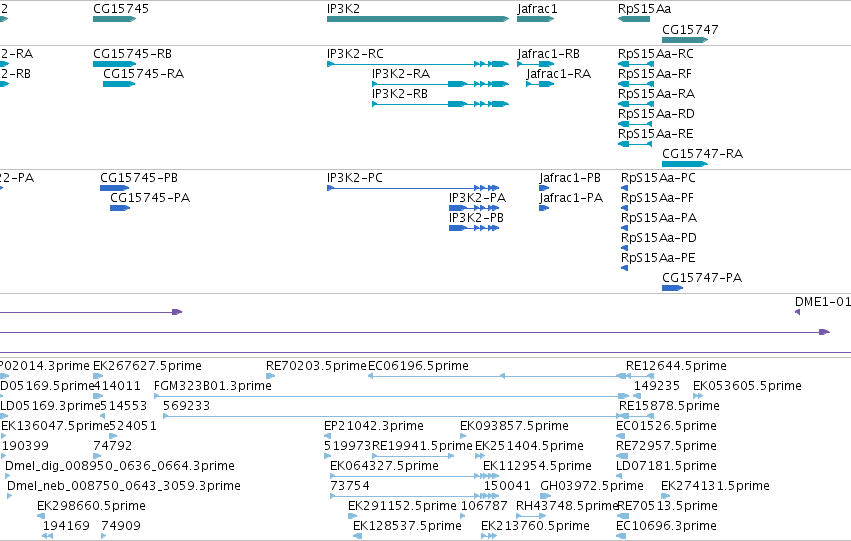This screenshot has height=541, width=851.
Task: Click the Dmel_dig_008950_0636_0664.3prime label
Action: pos(120,466)
